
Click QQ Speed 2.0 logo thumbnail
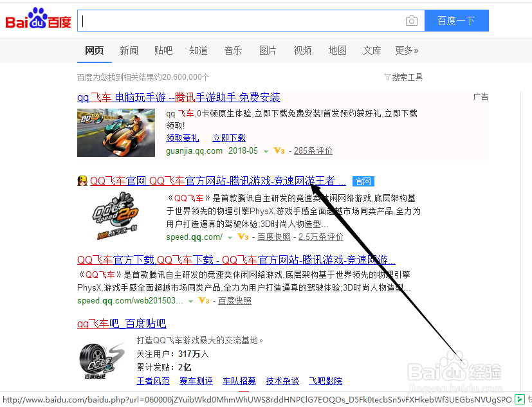click(116, 215)
